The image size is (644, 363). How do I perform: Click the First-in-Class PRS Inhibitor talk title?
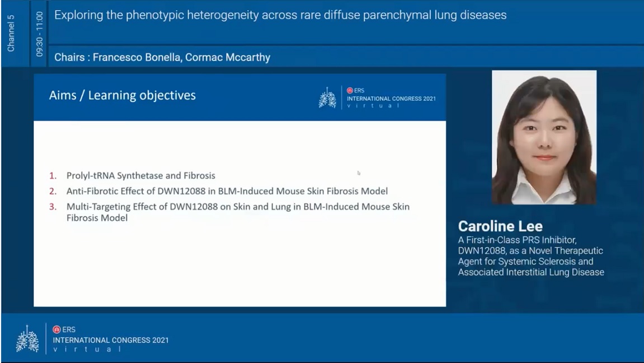[531, 256]
